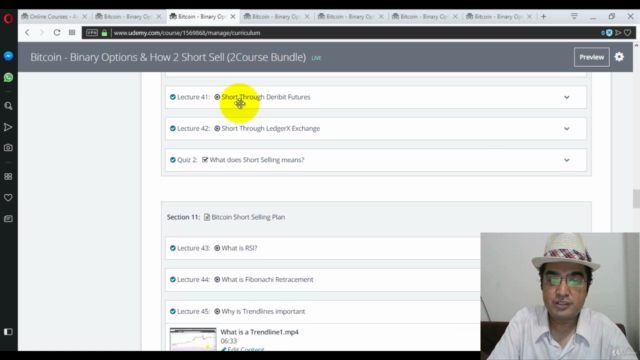Expand Lecture 42 Short Through LedgerX Exchange

click(x=567, y=129)
